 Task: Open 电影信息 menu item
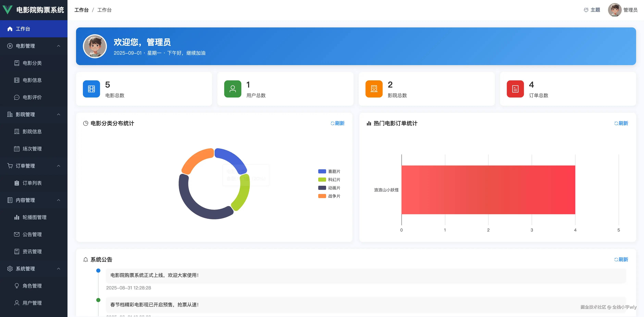tap(32, 80)
